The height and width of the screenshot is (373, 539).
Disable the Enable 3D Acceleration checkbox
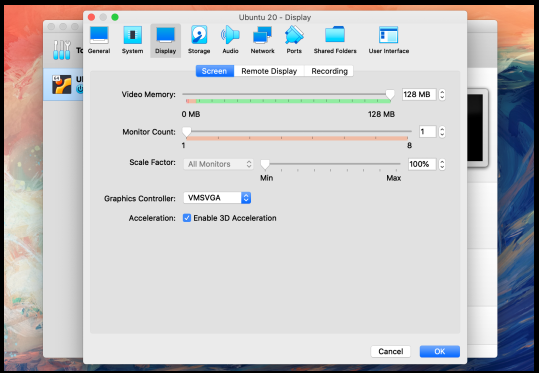(187, 218)
